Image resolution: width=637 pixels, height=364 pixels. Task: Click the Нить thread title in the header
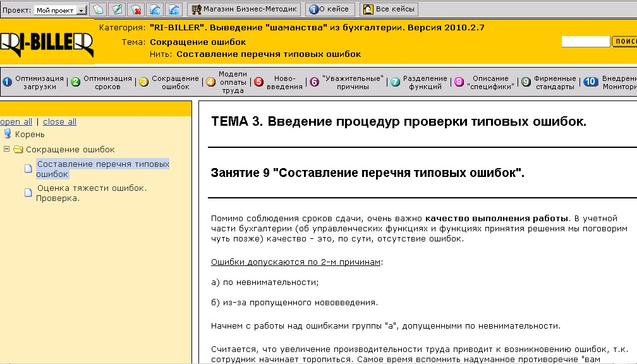(269, 54)
